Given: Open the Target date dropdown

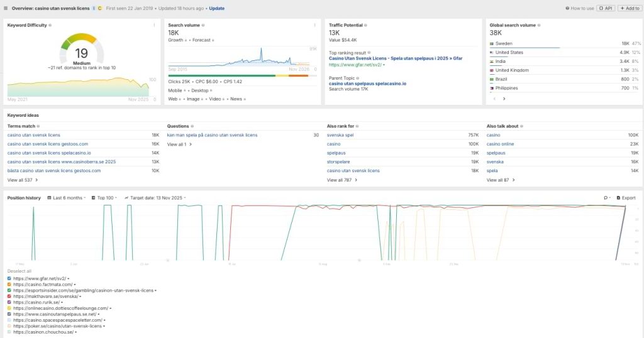Looking at the screenshot, I should [x=155, y=197].
